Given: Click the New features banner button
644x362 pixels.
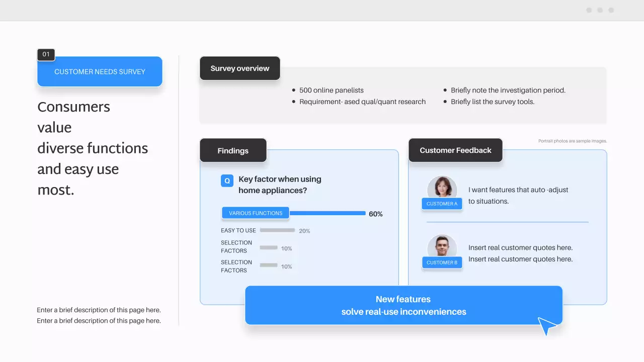Looking at the screenshot, I should [404, 305].
